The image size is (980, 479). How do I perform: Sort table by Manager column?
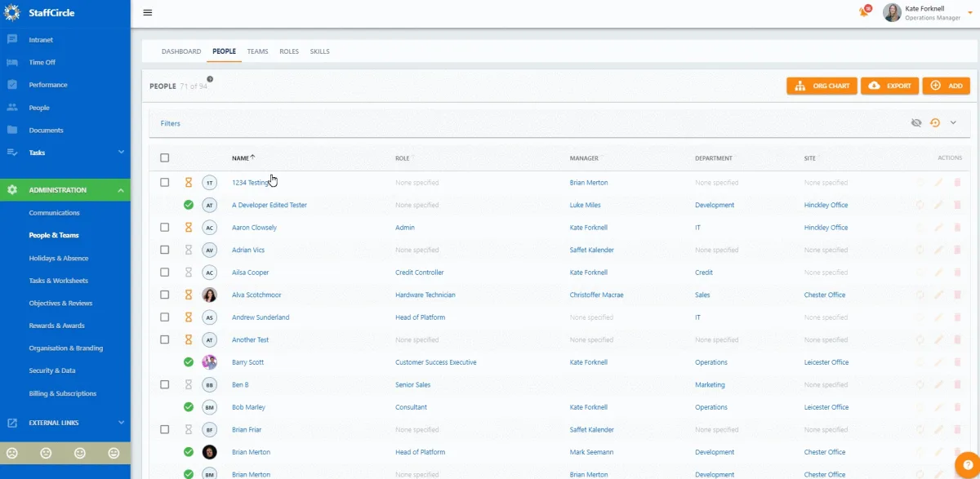(584, 158)
